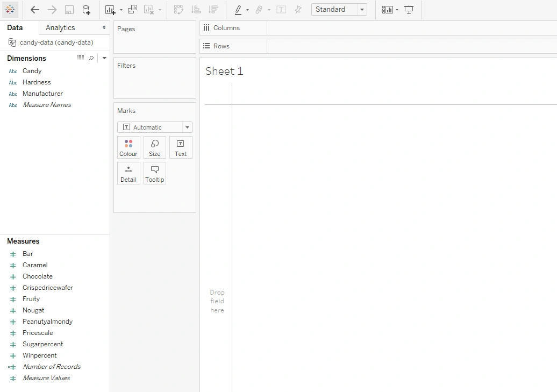Image resolution: width=557 pixels, height=392 pixels.
Task: Open the Colour palette on Marks card
Action: (x=128, y=147)
